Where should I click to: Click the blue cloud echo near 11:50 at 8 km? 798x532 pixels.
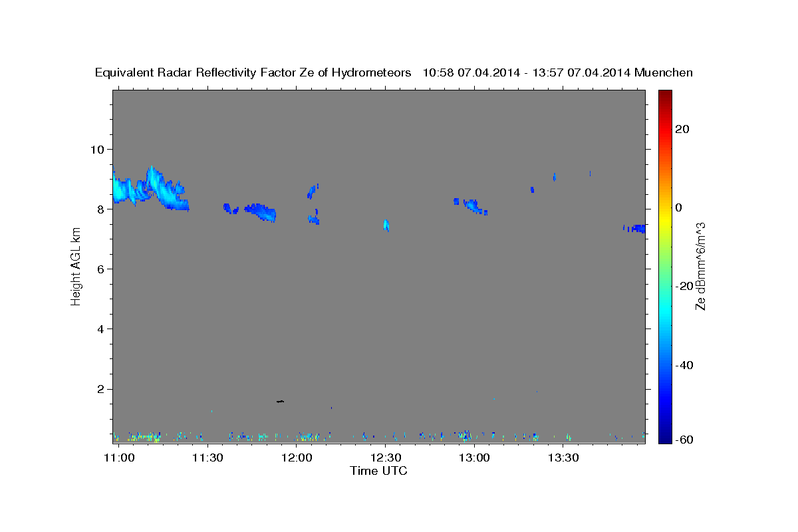(x=261, y=211)
